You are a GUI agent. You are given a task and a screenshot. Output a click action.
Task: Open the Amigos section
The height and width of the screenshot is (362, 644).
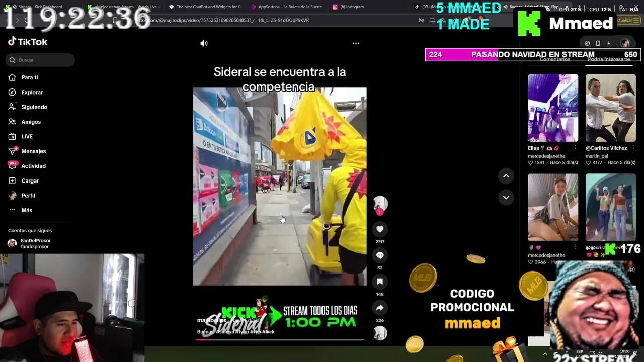pos(25,122)
